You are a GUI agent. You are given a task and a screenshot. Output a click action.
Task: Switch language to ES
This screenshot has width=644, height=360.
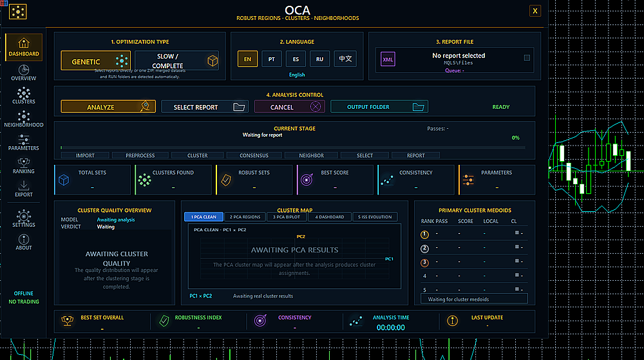296,59
